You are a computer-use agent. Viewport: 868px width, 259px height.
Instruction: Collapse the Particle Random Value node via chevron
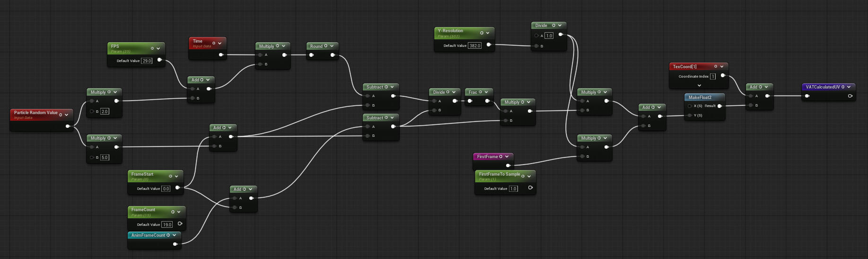[x=67, y=115]
